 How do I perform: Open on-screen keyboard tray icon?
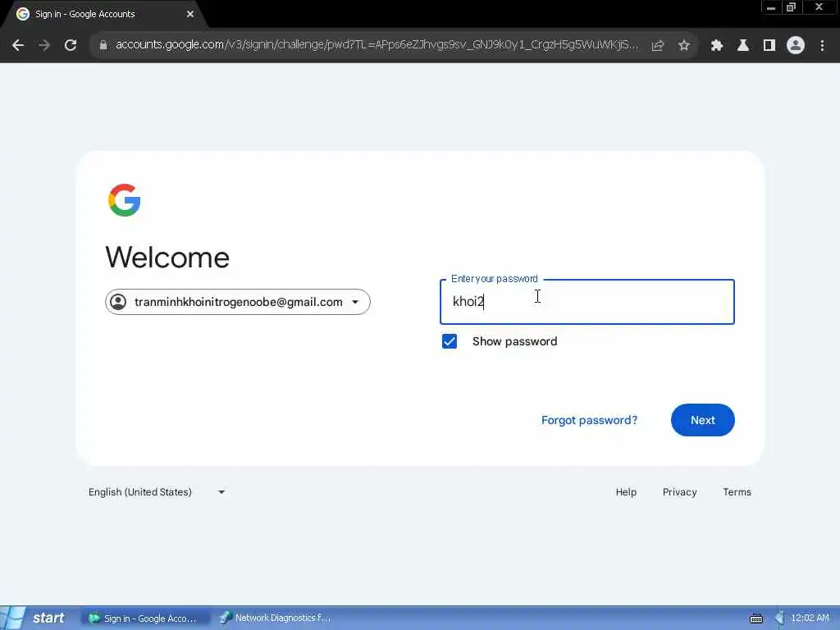(x=756, y=619)
